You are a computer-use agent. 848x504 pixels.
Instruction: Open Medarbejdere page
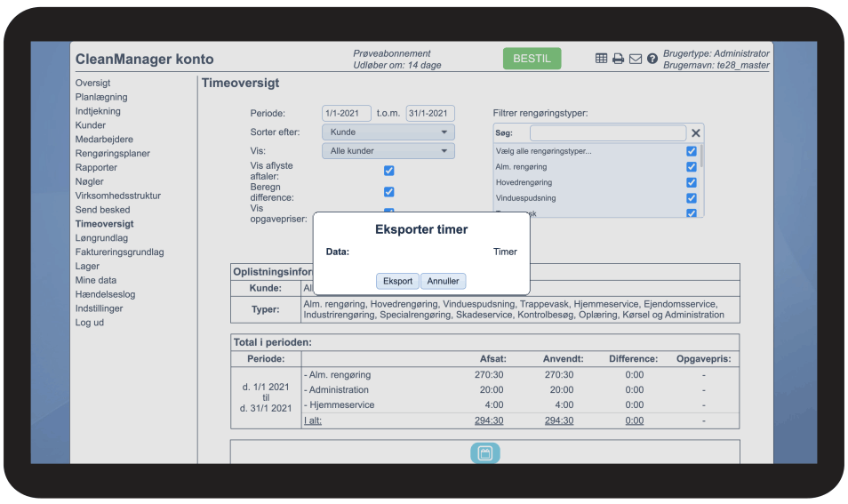click(104, 139)
